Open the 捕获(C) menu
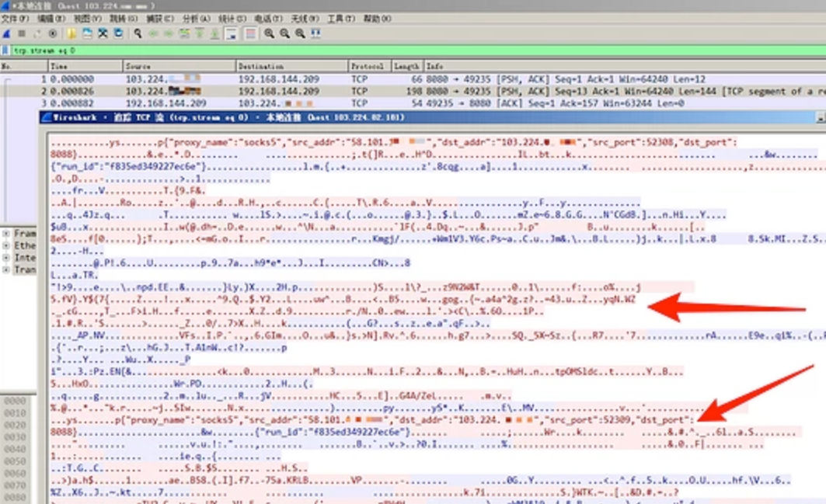This screenshot has width=826, height=504. click(x=159, y=19)
